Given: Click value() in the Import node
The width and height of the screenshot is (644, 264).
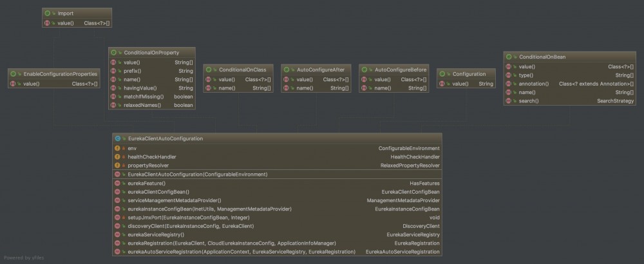Looking at the screenshot, I should pyautogui.click(x=66, y=23).
